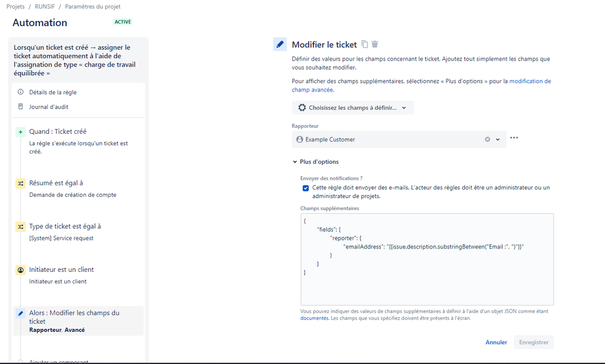The width and height of the screenshot is (605, 364).
Task: Click the Modifier le ticket heading
Action: click(x=324, y=45)
